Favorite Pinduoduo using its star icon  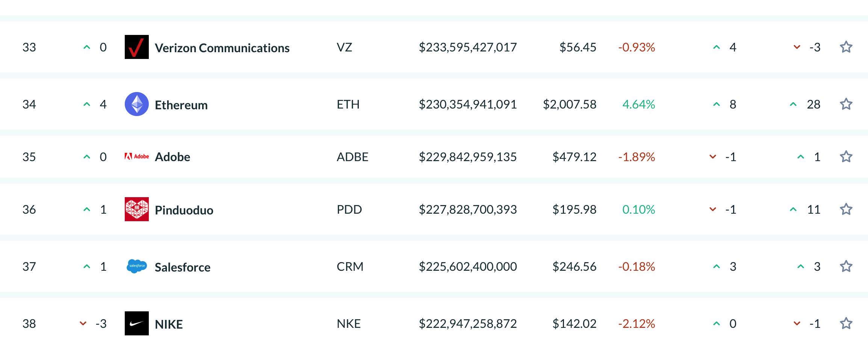(x=846, y=209)
